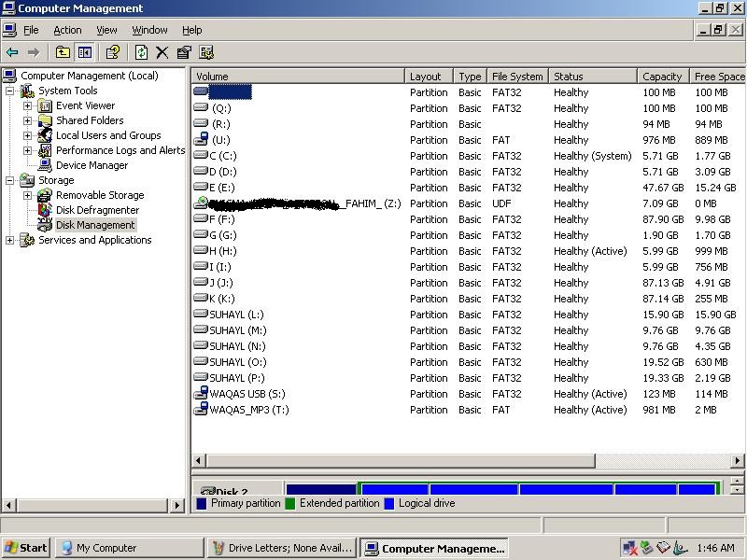Screen dimensions: 747x560
Task: Click the green Refresh toolbar icon
Action: (x=141, y=52)
